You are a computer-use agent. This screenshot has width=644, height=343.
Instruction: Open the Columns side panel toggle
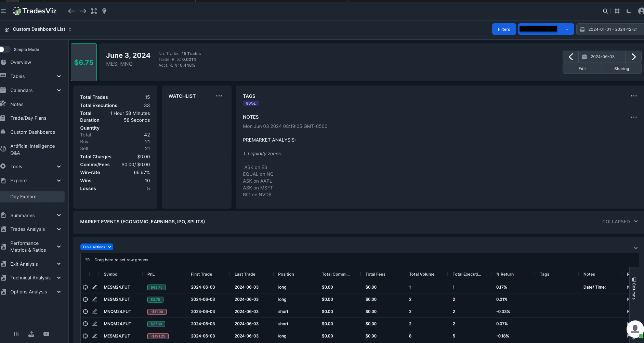point(634,289)
